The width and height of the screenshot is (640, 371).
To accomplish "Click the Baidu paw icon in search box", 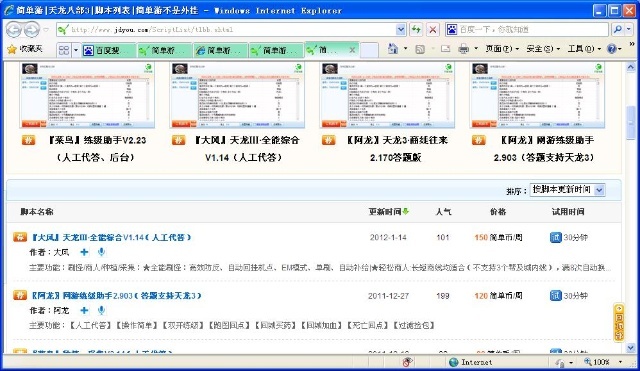I will [x=452, y=29].
